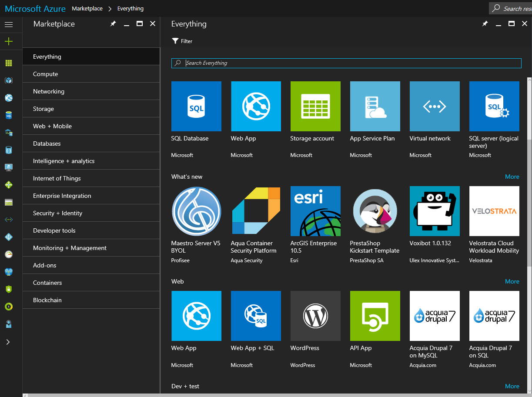Click the Search Everything input field
532x397 pixels.
pos(304,63)
